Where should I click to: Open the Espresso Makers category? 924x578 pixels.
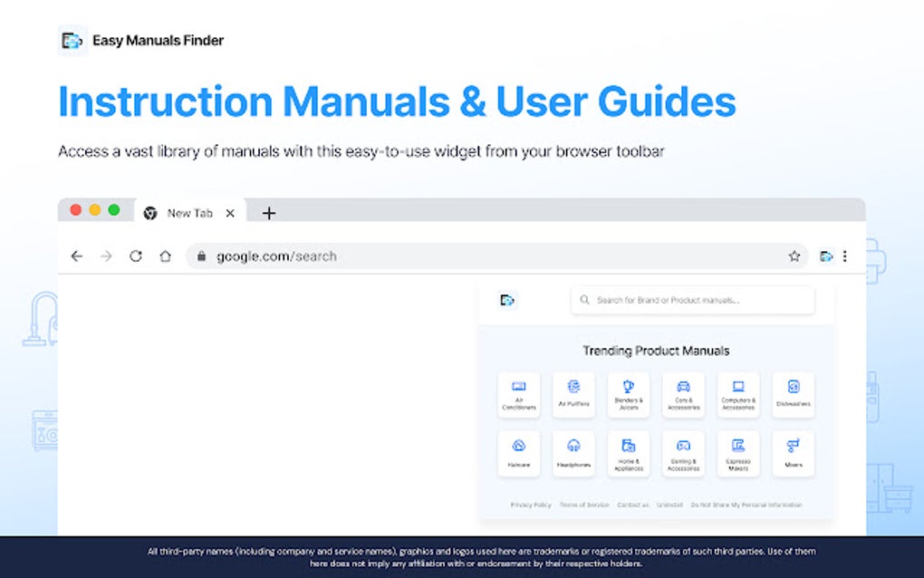738,454
